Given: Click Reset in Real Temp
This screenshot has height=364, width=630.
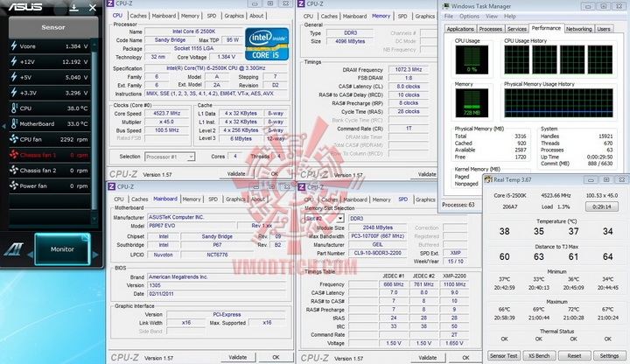Looking at the screenshot, I should 574,355.
